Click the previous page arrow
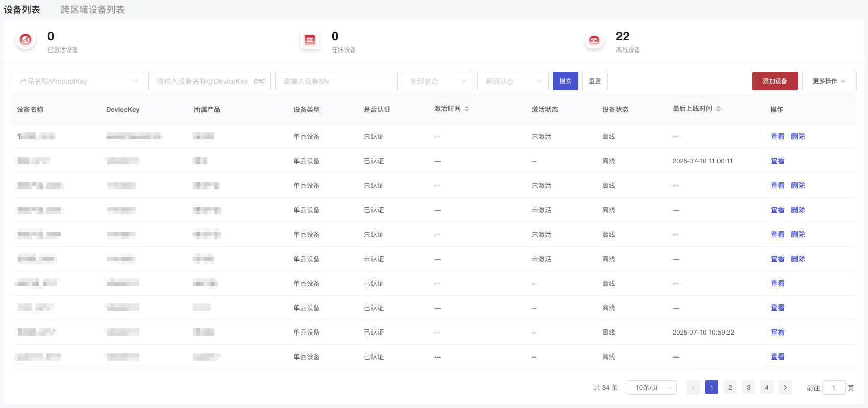Viewport: 868px width, 408px height. [693, 388]
